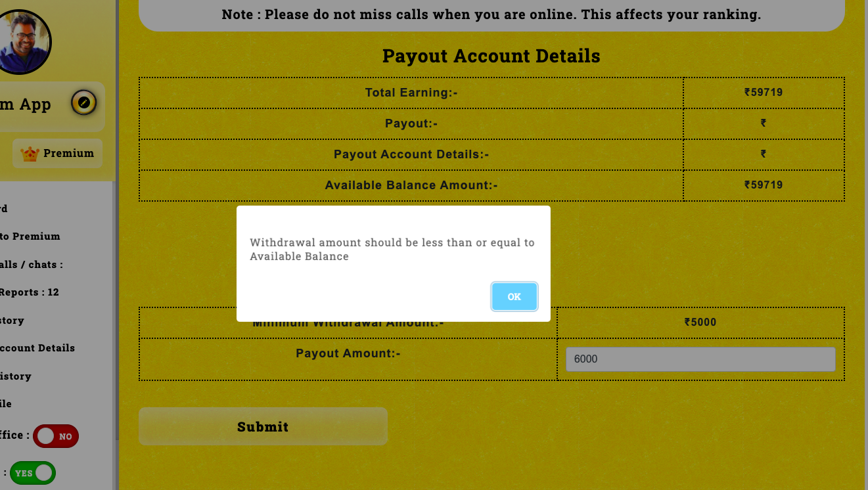Click the Payout Amount input field
Screen dimensions: 868x490
click(x=700, y=359)
